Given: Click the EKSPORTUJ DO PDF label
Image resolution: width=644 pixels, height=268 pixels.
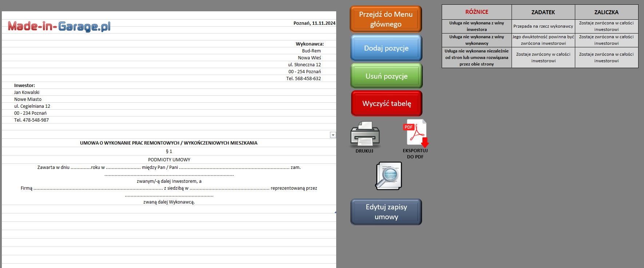Looking at the screenshot, I should [x=415, y=154].
